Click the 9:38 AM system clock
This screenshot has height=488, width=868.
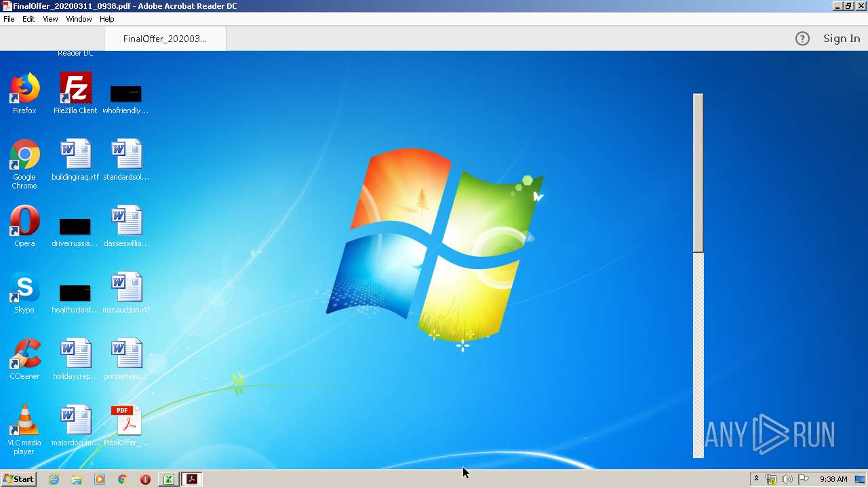[833, 479]
